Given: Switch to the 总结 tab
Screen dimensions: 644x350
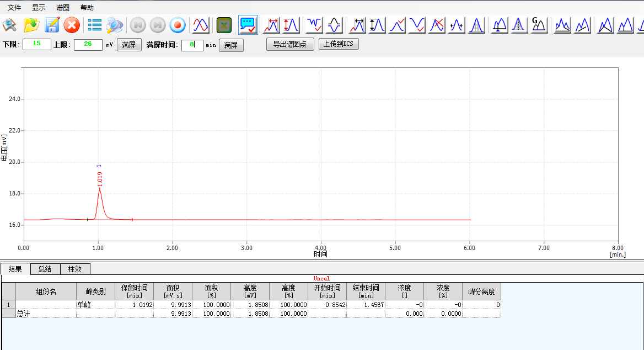Looking at the screenshot, I should click(x=45, y=269).
